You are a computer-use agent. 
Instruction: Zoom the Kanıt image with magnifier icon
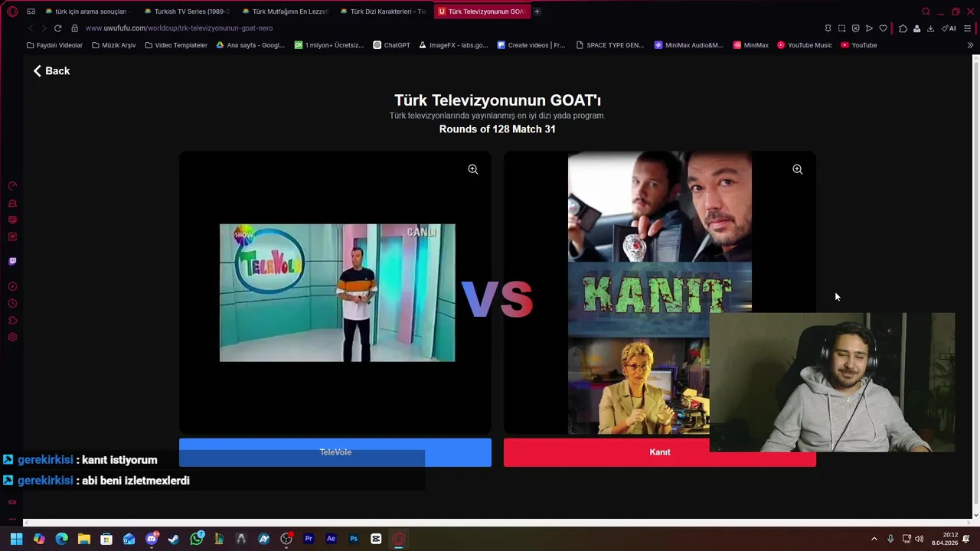coord(798,169)
